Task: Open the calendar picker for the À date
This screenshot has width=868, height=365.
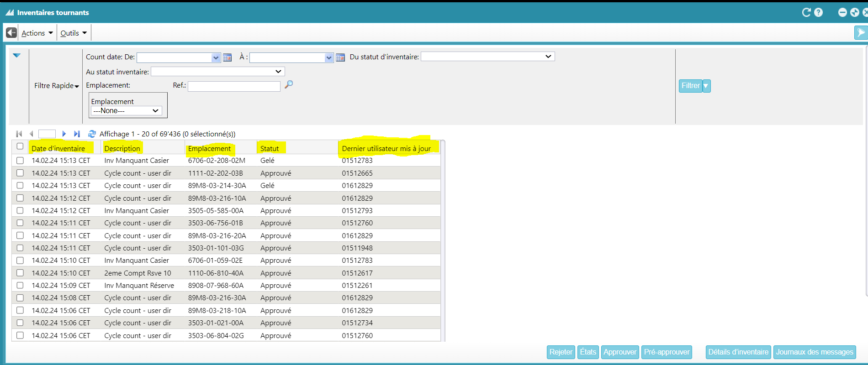Action: (x=340, y=57)
